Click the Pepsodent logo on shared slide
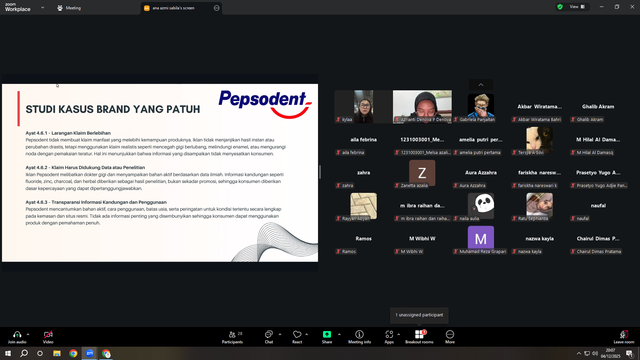This screenshot has width=640, height=360. (265, 104)
